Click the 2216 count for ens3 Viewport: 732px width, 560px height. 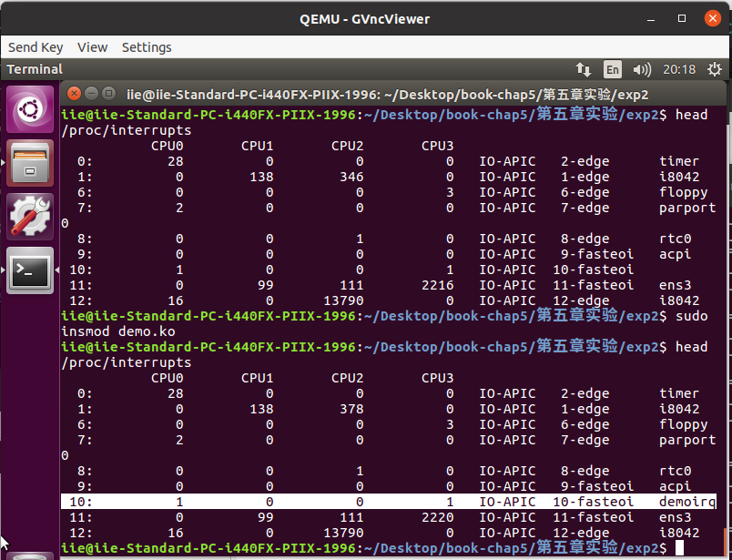tap(437, 285)
